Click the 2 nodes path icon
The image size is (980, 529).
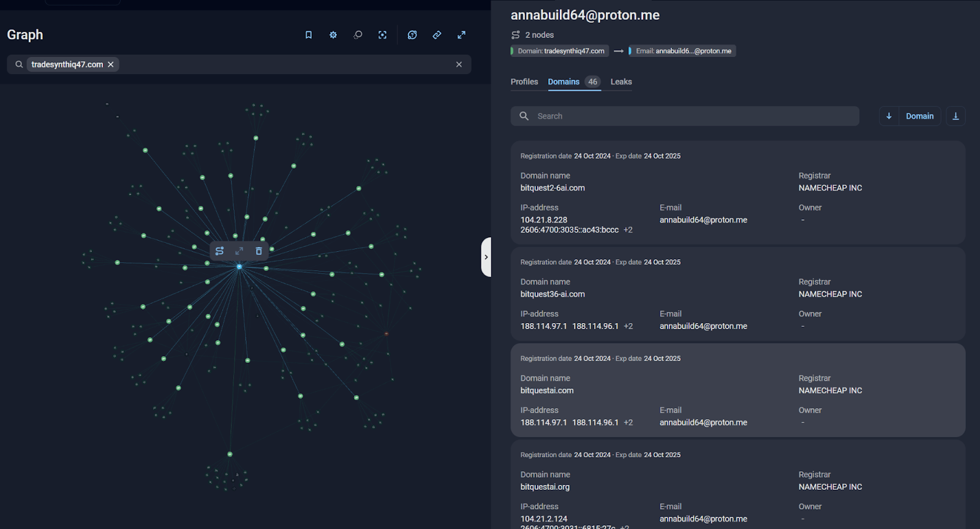516,35
